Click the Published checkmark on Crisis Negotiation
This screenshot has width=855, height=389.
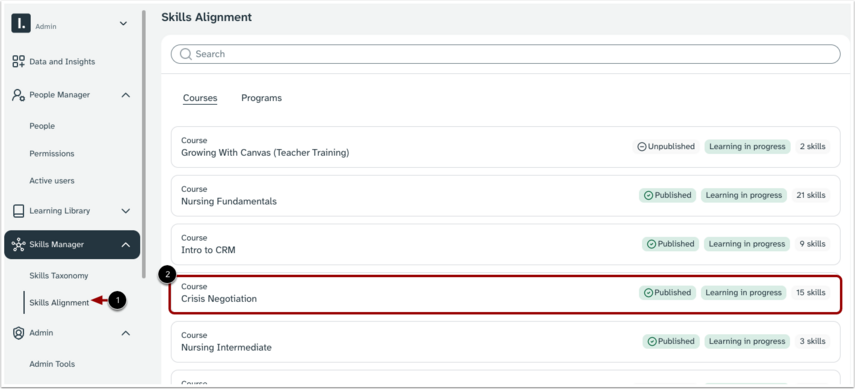648,293
